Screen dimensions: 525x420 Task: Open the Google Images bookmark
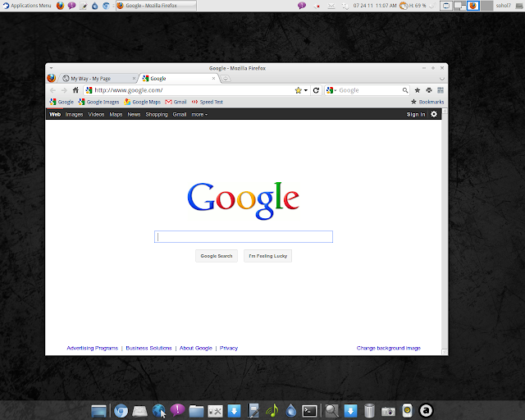[98, 102]
